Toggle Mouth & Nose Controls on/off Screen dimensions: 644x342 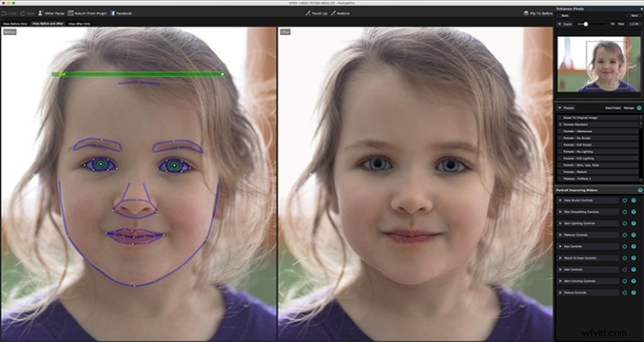(625, 258)
